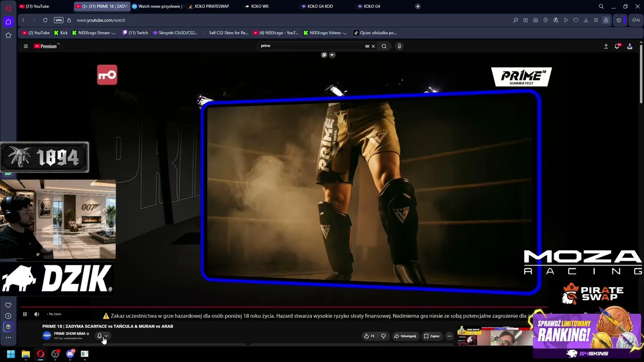
Task: Switch to the KOŁO G4 KOD tab
Action: (327, 7)
